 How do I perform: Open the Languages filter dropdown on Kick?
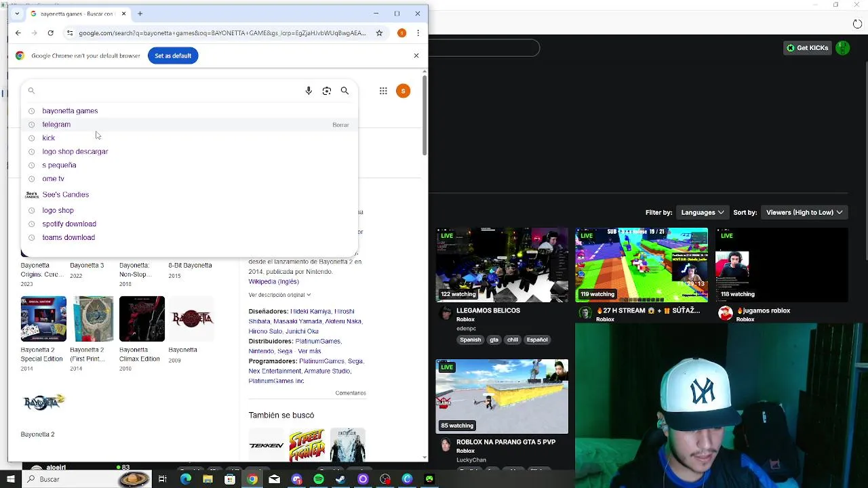coord(702,212)
